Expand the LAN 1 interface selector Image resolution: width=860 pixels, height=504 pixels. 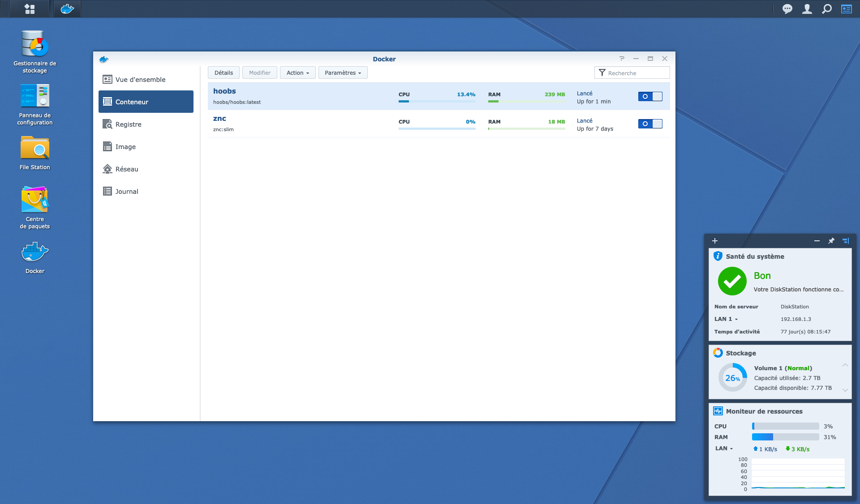click(726, 319)
